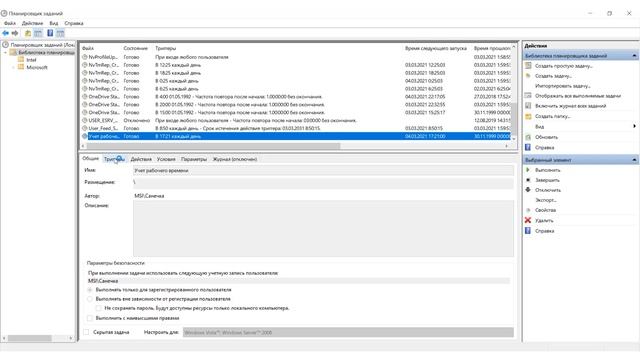Click the Обновить refresh icon
Image resolution: width=640 pixels, height=360 pixels.
point(528,137)
